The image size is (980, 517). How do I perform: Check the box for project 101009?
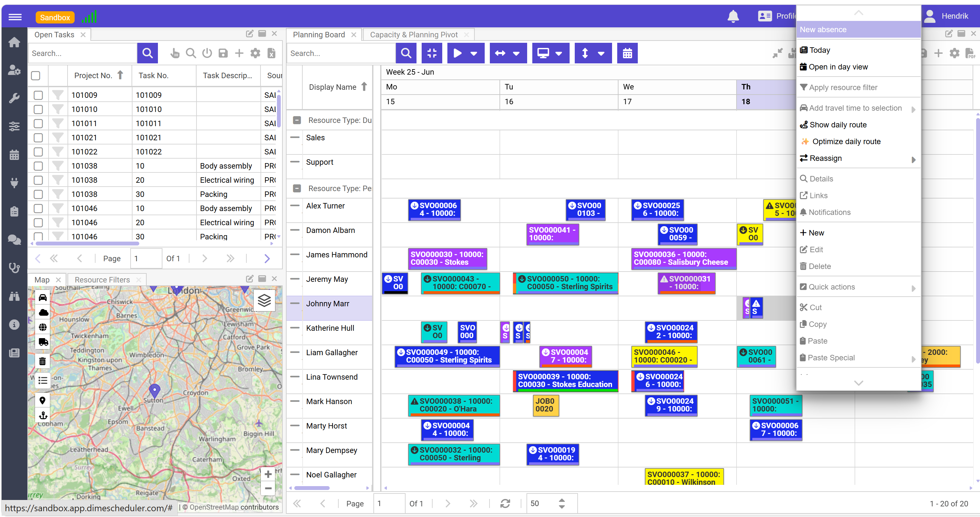[38, 95]
